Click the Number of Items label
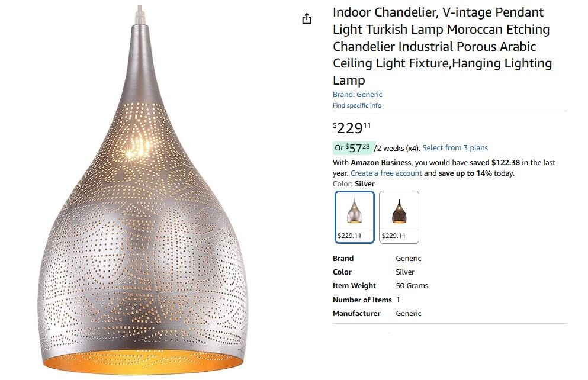This screenshot has height=380, width=588. 362,300
